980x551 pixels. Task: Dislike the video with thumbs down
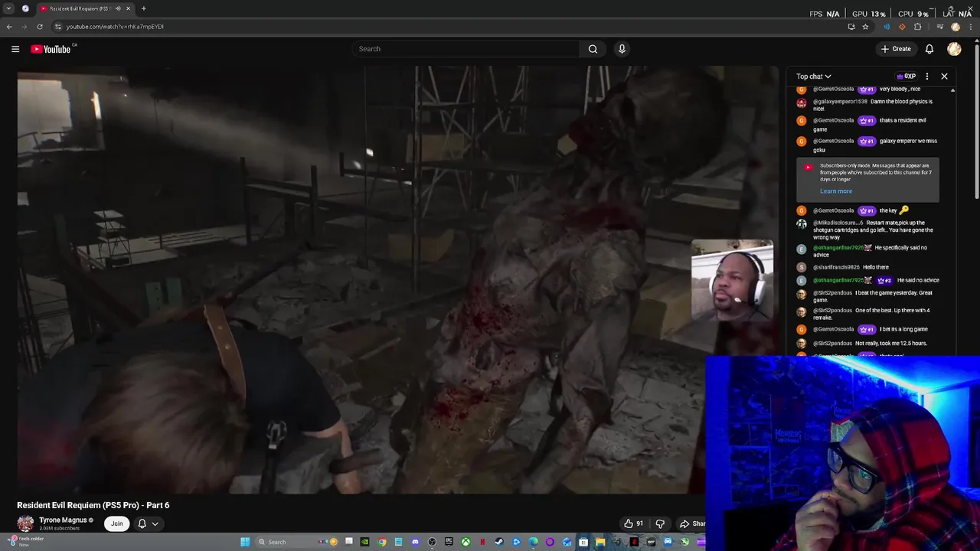click(x=660, y=523)
